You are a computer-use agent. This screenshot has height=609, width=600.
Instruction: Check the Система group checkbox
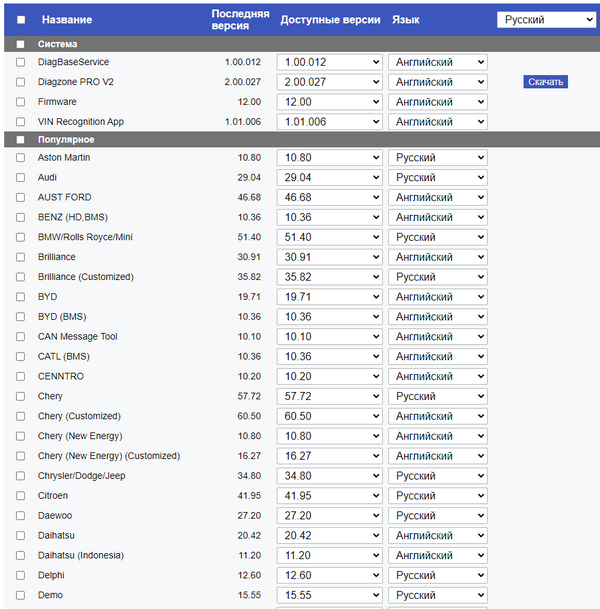pyautogui.click(x=20, y=44)
